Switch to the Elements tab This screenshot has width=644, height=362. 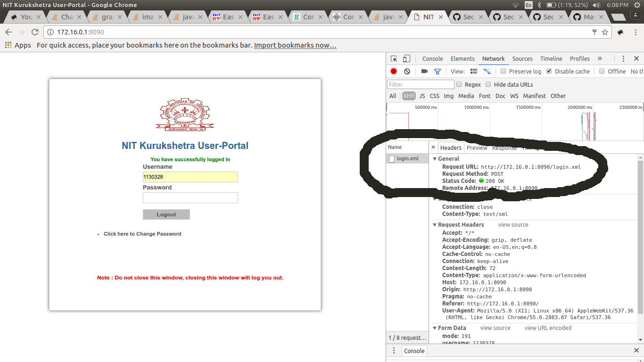(x=462, y=59)
